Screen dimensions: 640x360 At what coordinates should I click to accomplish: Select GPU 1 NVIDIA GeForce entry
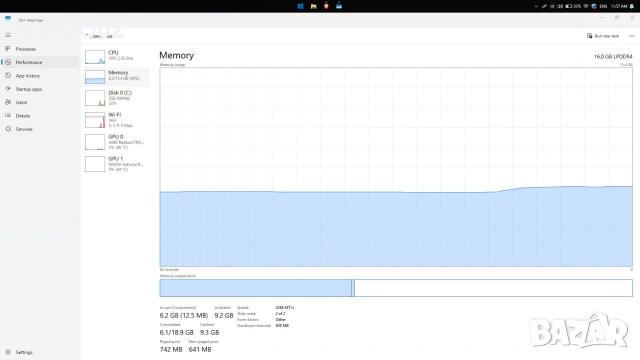coord(117,164)
